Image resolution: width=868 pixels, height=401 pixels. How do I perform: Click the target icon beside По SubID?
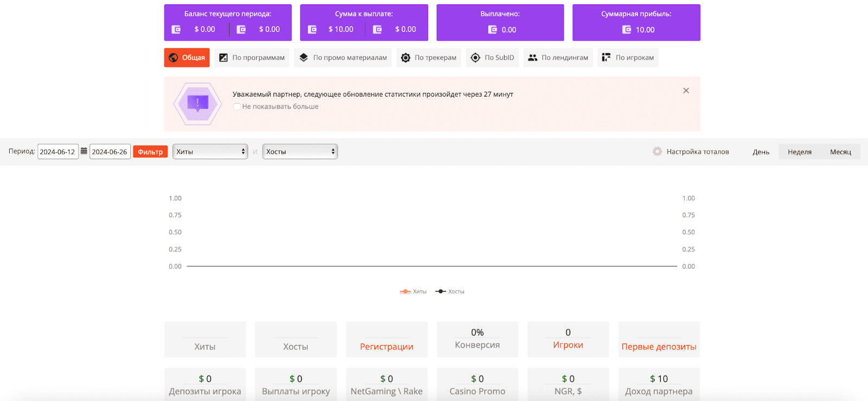point(475,58)
